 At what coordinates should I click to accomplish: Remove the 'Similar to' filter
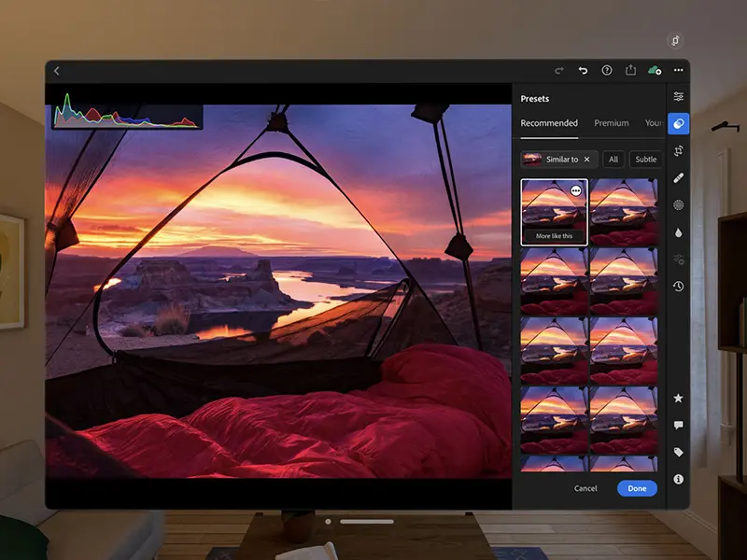(x=585, y=160)
